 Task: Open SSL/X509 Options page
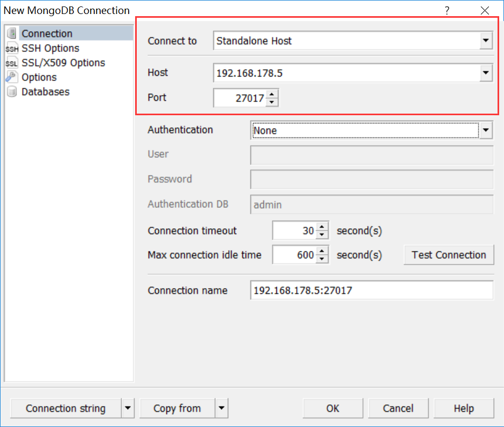(64, 62)
